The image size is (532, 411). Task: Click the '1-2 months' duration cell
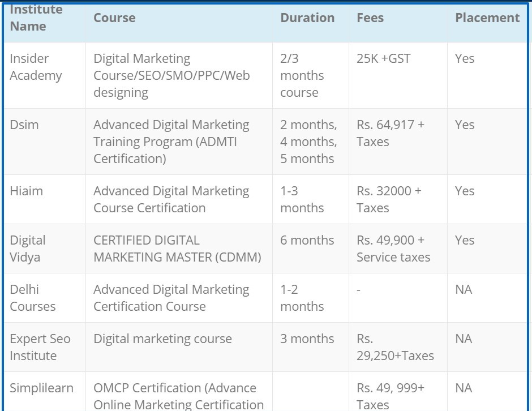coord(311,298)
